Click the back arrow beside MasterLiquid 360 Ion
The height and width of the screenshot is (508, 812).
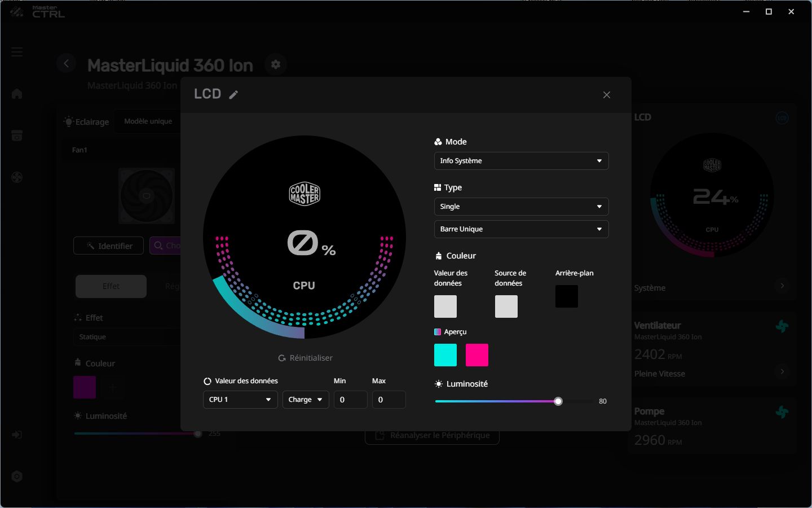66,63
